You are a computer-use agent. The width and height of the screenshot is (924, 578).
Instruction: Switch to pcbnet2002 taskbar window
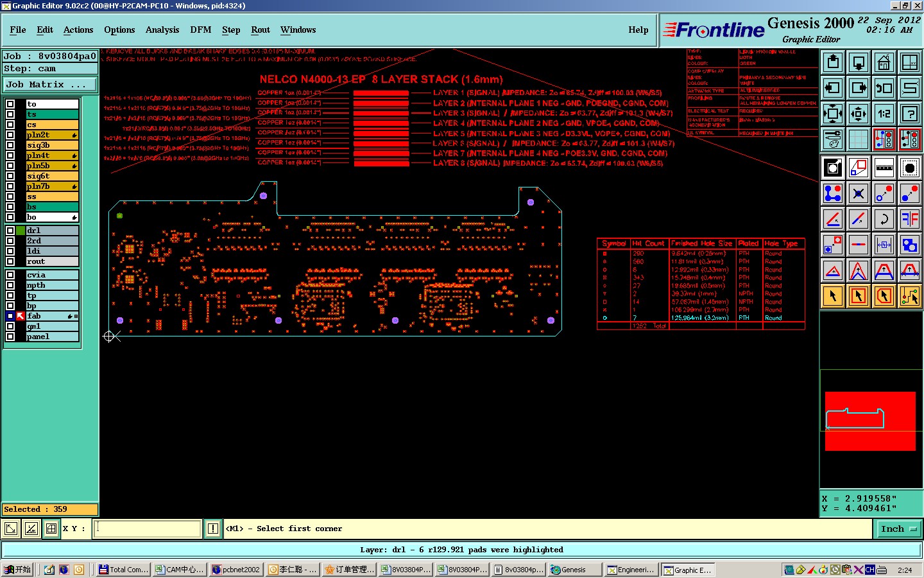(236, 570)
